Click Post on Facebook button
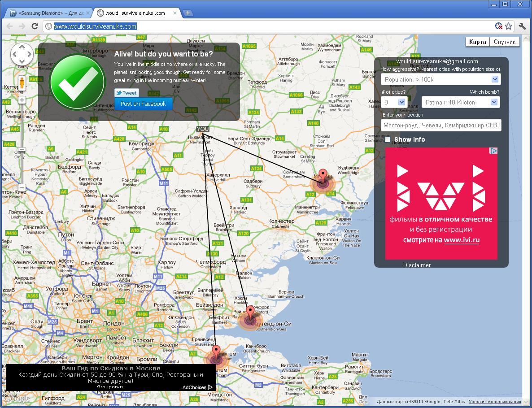Screen dimensions: 532x408 pos(143,104)
